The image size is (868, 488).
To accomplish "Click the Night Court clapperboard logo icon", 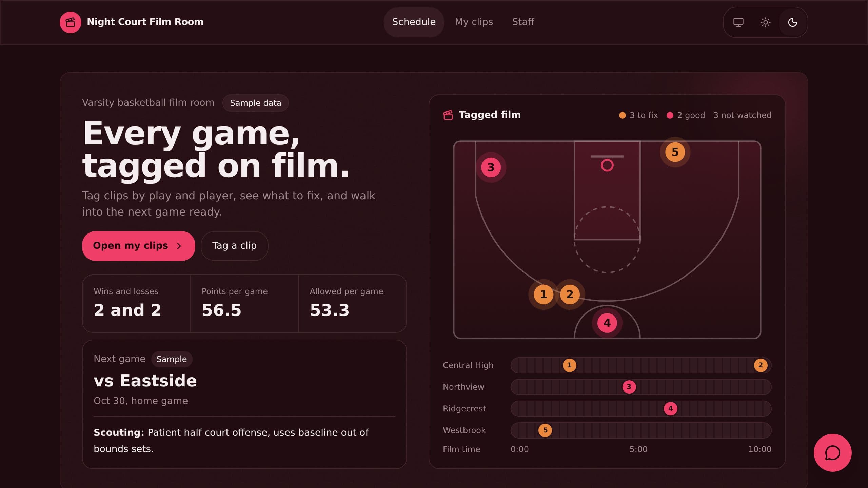I will [71, 22].
